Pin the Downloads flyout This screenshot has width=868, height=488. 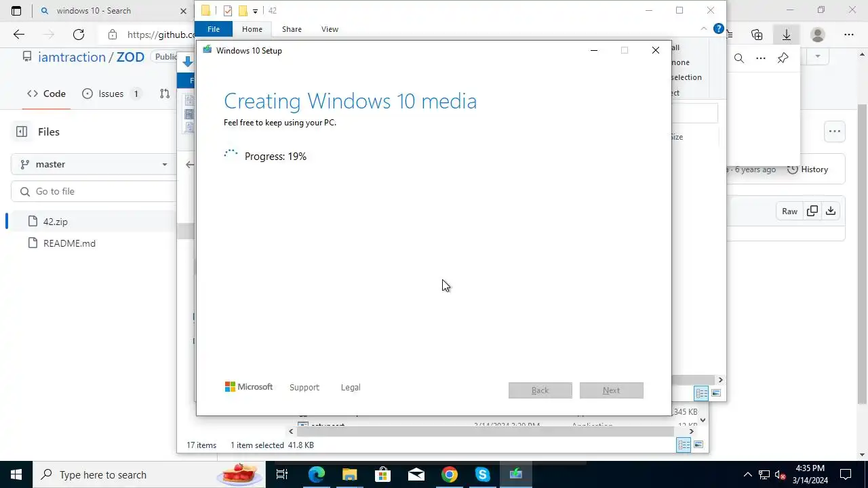tap(783, 58)
